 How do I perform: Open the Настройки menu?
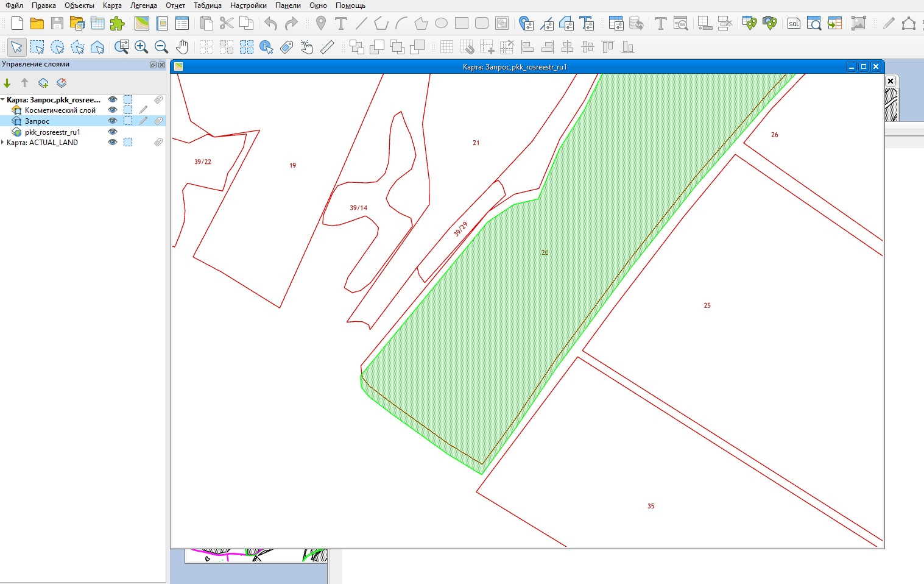point(248,5)
